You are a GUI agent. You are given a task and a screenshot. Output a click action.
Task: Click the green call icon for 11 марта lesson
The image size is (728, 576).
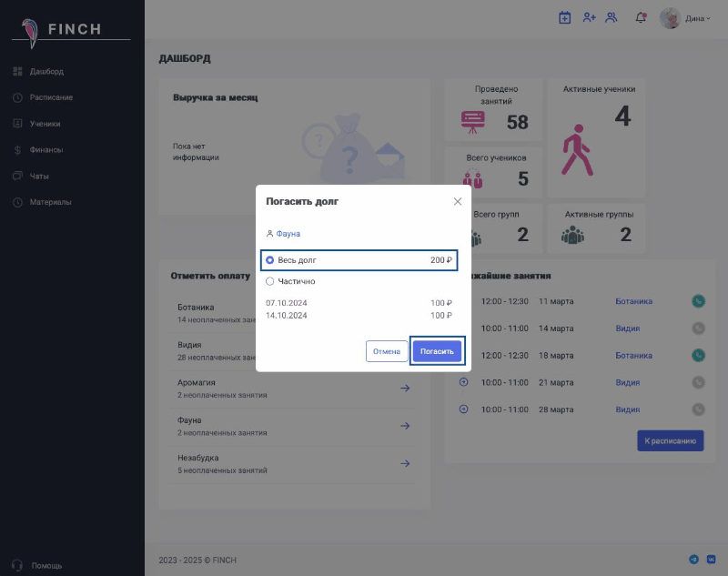pos(698,301)
